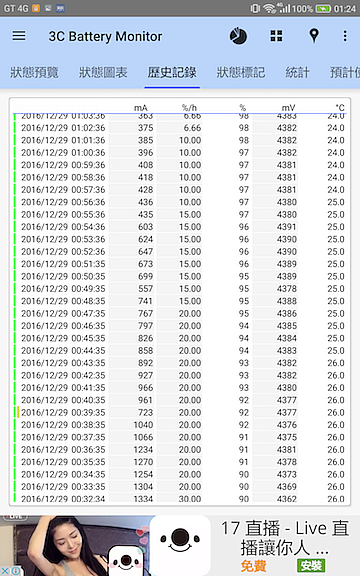Image resolution: width=360 pixels, height=576 pixels.
Task: Select the row 2016/12/29 00:58:36
Action: click(x=180, y=177)
